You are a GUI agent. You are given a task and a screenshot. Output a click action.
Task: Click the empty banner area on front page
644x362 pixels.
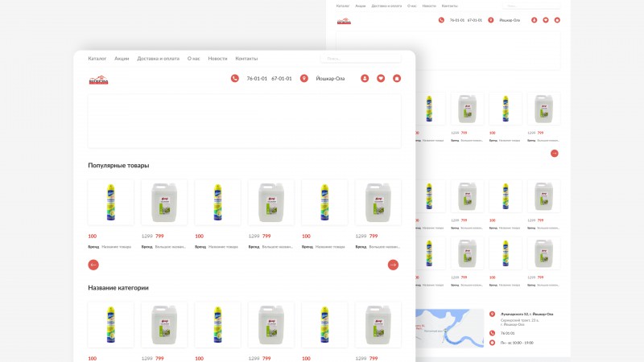point(245,121)
